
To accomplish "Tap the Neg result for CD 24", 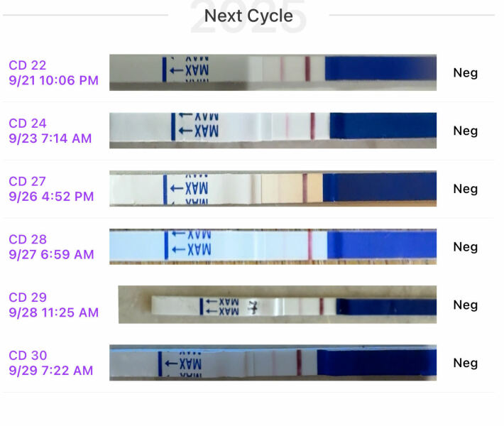I will pos(465,131).
